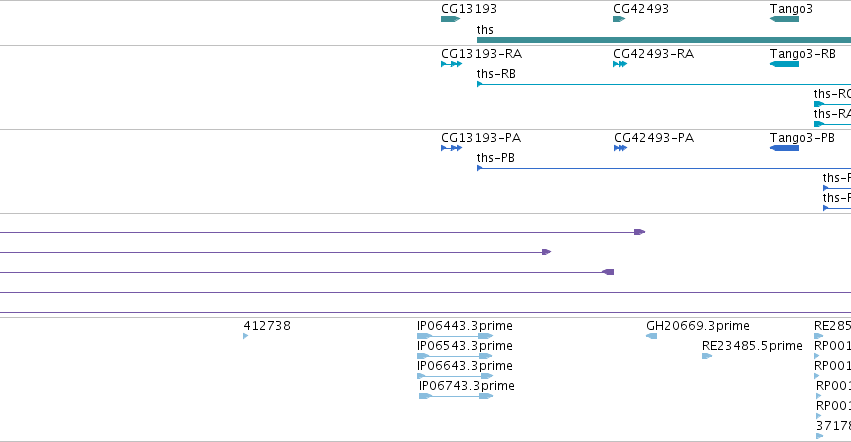Click the Tango3-RB label

pos(803,54)
